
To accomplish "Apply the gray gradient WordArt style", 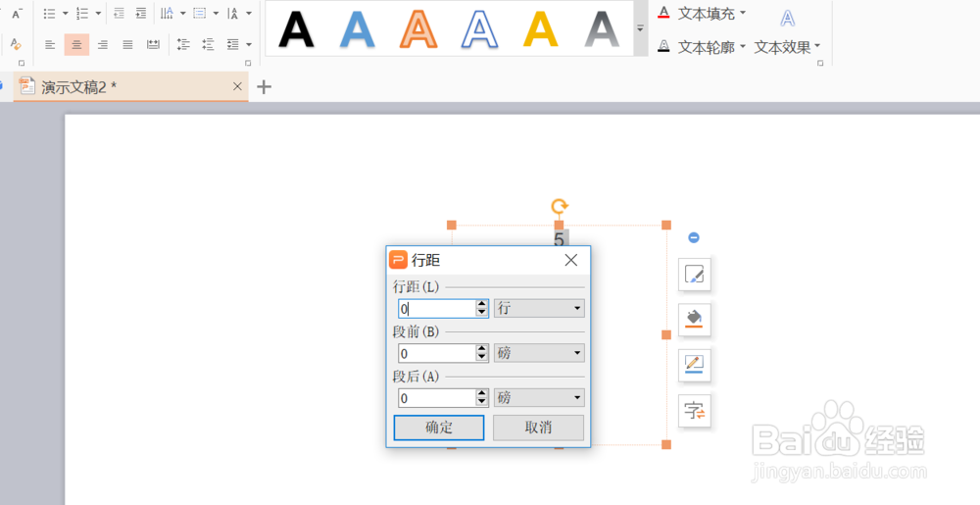I will point(602,28).
